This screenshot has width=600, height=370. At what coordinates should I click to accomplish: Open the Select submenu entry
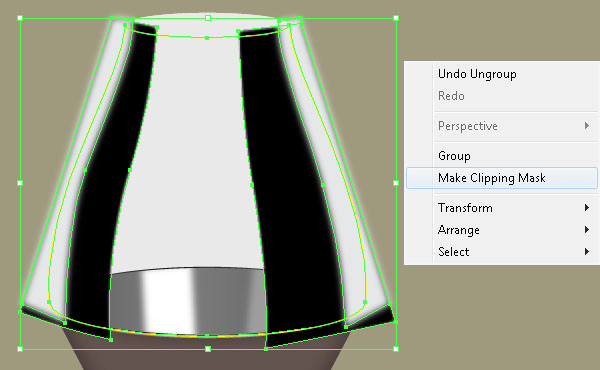pyautogui.click(x=502, y=252)
